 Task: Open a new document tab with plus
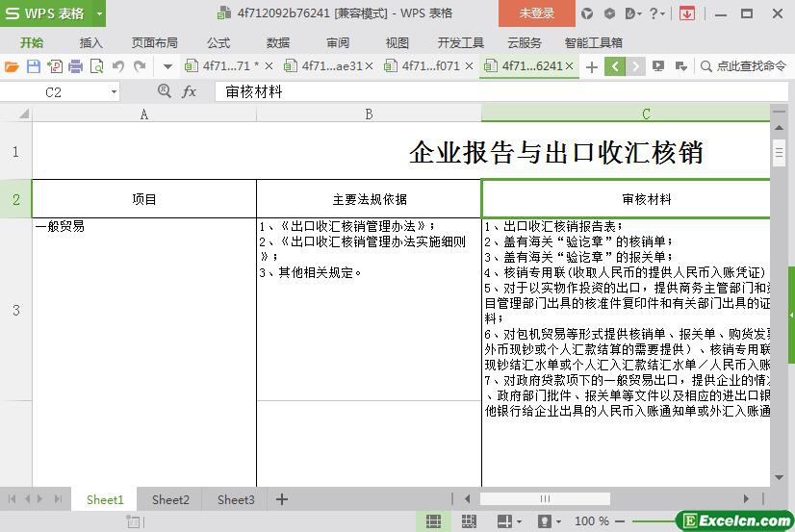click(x=591, y=66)
